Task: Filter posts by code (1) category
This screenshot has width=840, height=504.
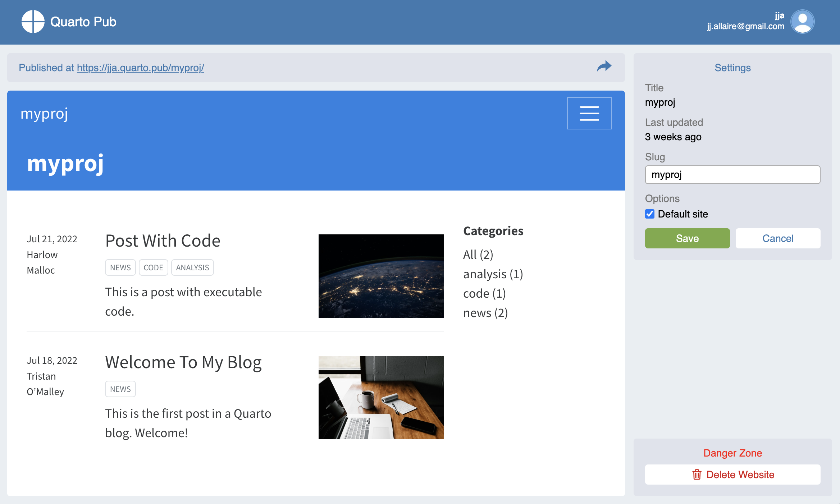Action: [484, 293]
